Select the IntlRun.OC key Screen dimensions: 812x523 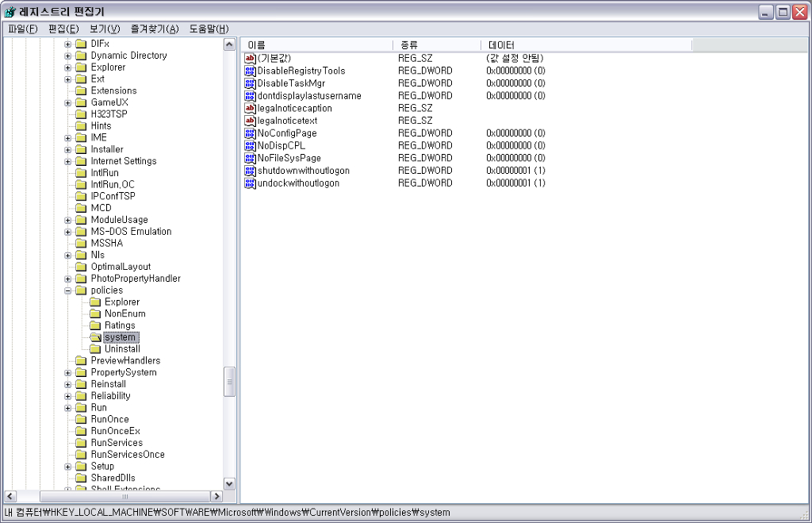(x=113, y=185)
